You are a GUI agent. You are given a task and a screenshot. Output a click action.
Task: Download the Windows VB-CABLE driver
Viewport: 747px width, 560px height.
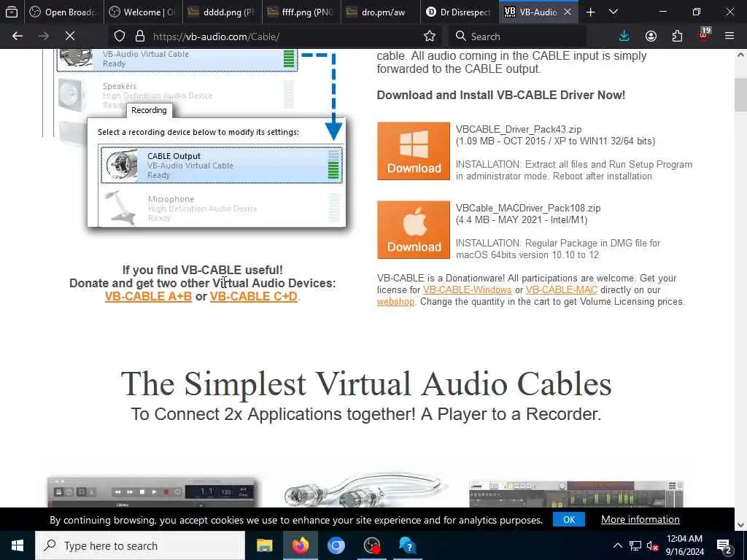tap(414, 151)
